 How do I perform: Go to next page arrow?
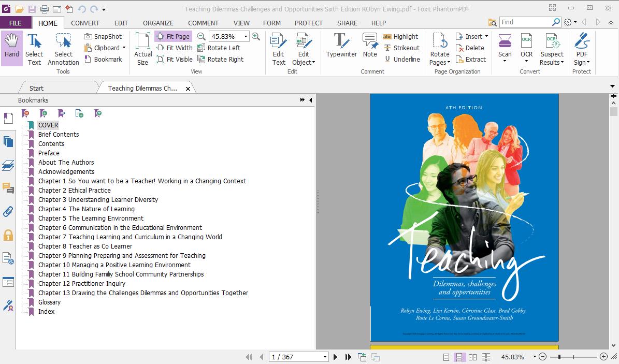click(336, 357)
